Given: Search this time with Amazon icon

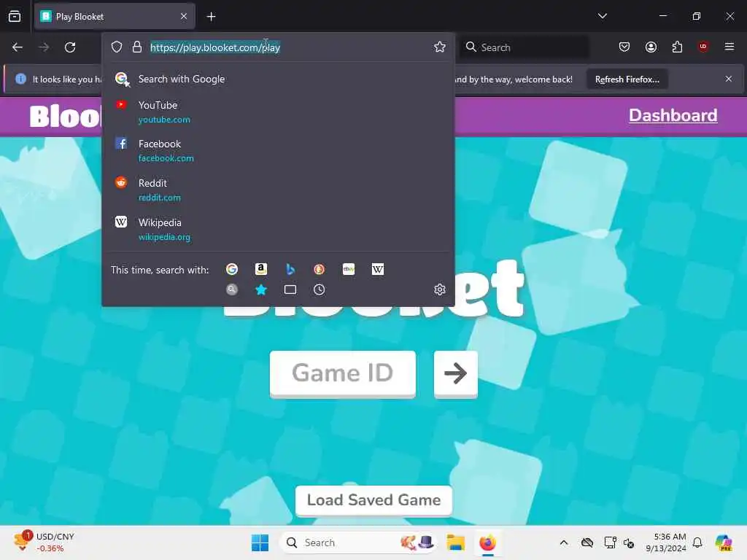Looking at the screenshot, I should (261, 269).
